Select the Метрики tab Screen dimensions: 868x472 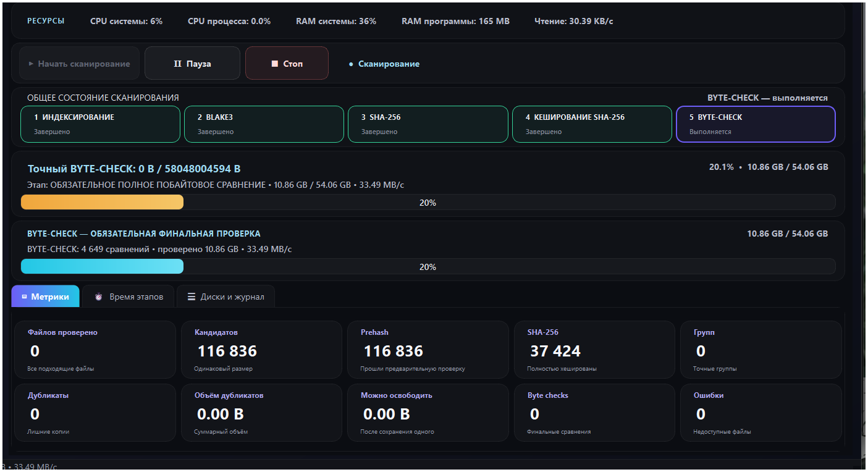[x=45, y=297]
